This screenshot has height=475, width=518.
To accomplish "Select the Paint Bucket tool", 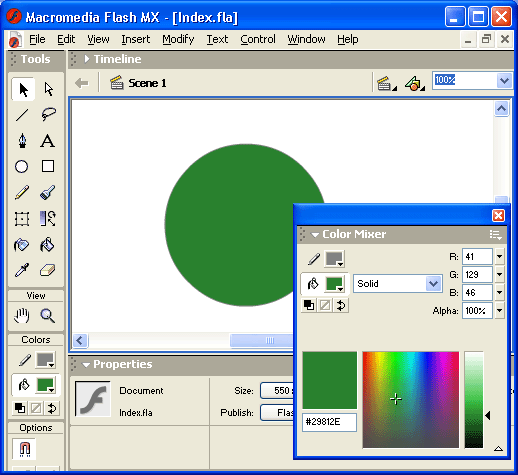I will click(x=48, y=245).
